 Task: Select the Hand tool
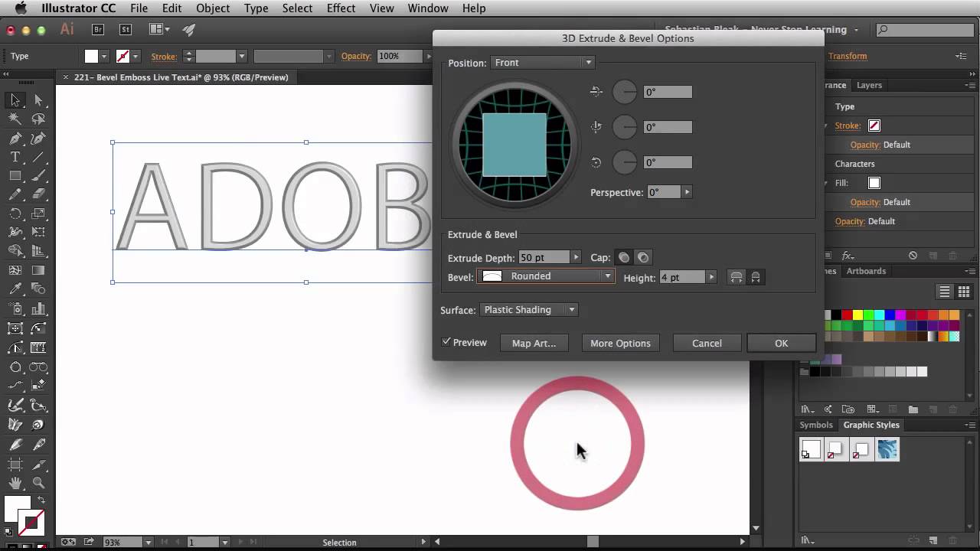(15, 483)
